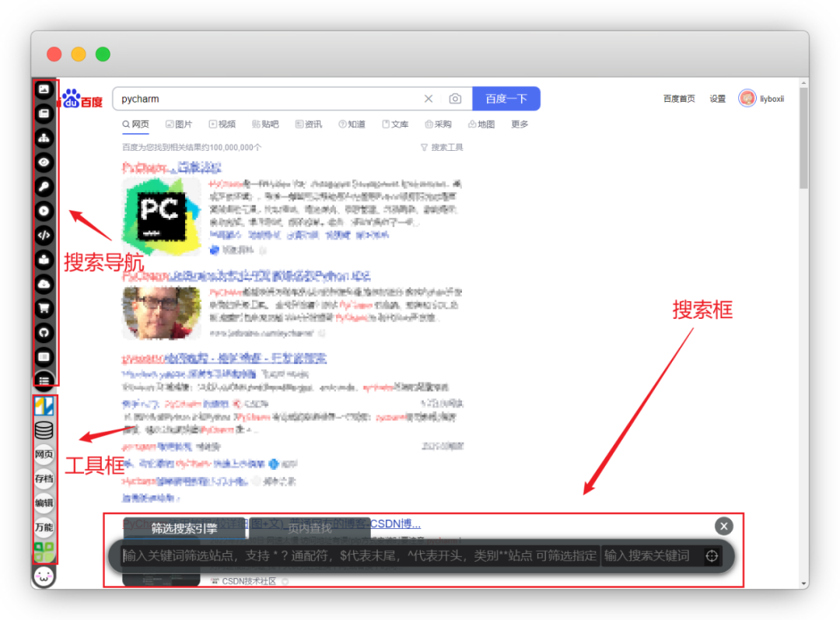Switch to the 地图 tab
This screenshot has height=620, width=840.
click(x=481, y=124)
